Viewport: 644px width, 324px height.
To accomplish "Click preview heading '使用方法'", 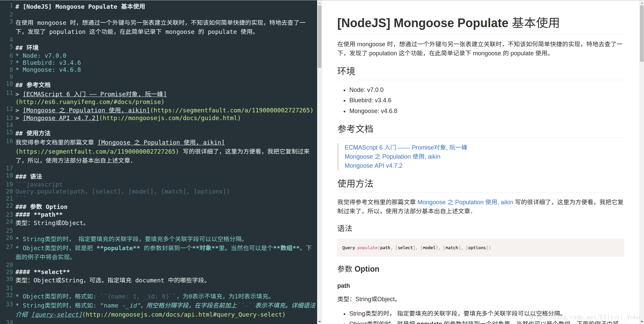I will (355, 183).
